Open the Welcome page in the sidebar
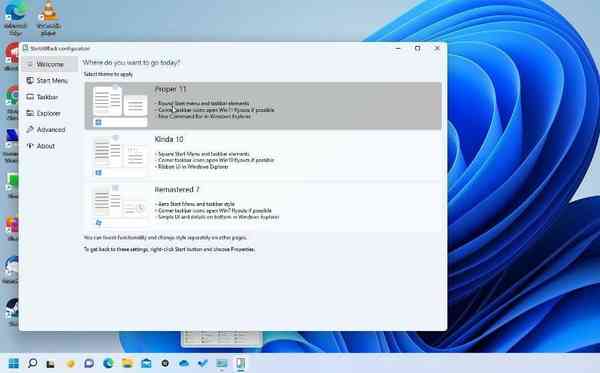The height and width of the screenshot is (373, 600). coord(50,64)
